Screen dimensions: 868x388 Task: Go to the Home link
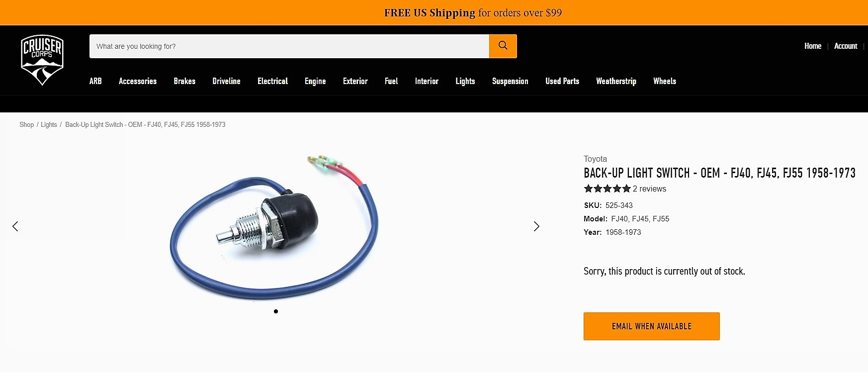pyautogui.click(x=813, y=46)
